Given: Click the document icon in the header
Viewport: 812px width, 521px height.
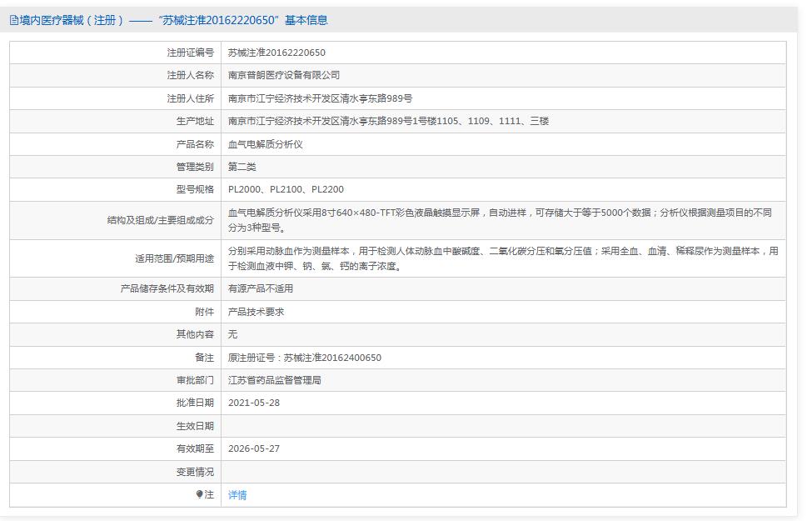Looking at the screenshot, I should click(x=14, y=21).
